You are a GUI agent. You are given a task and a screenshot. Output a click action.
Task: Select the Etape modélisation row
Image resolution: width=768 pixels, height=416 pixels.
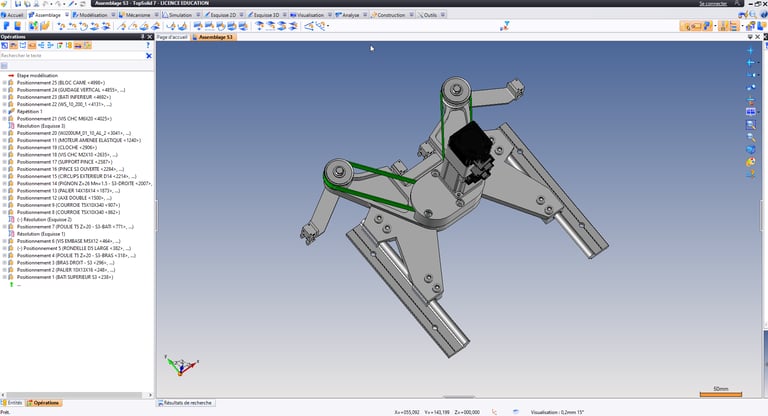[x=37, y=75]
